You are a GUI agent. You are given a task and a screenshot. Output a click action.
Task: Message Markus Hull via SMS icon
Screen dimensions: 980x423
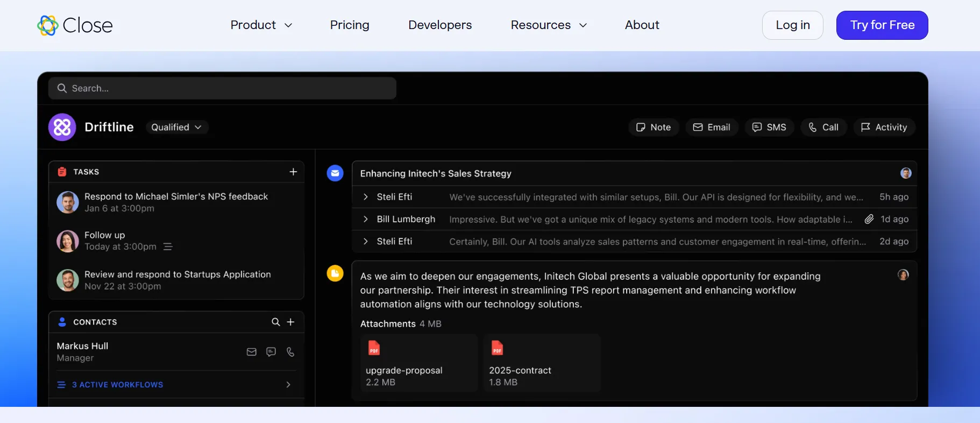[x=271, y=352]
